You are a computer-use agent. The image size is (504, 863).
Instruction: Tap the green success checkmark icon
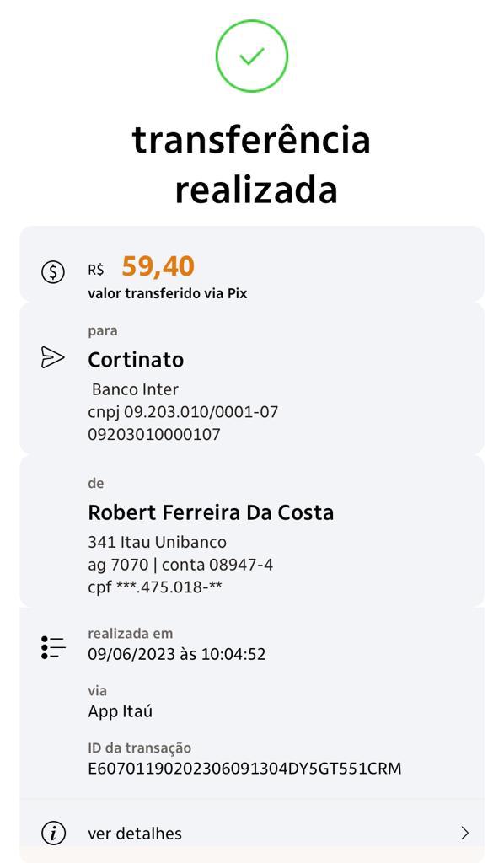tap(251, 56)
